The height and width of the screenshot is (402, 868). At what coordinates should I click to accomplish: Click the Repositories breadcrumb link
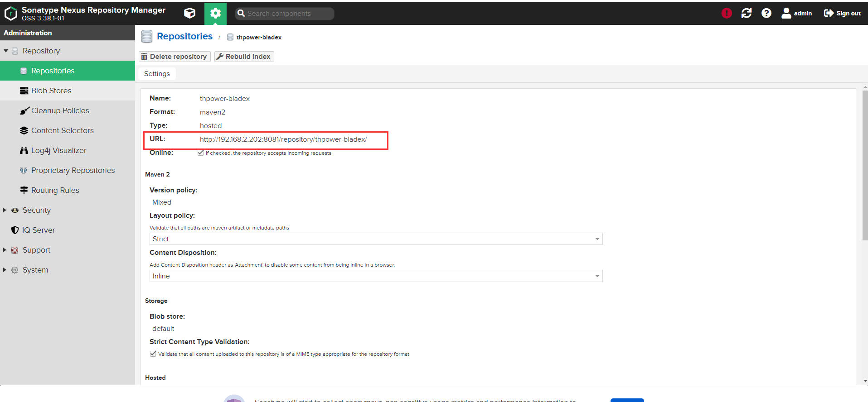click(184, 36)
